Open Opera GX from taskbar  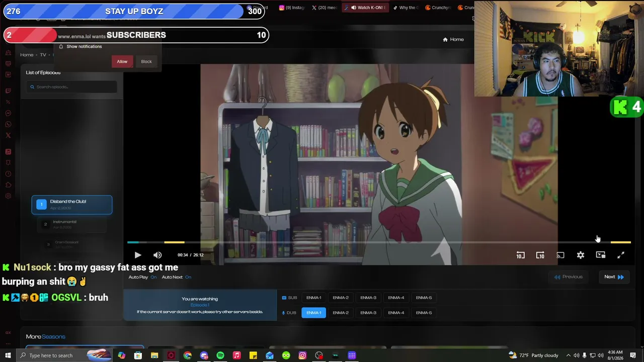tap(171, 355)
